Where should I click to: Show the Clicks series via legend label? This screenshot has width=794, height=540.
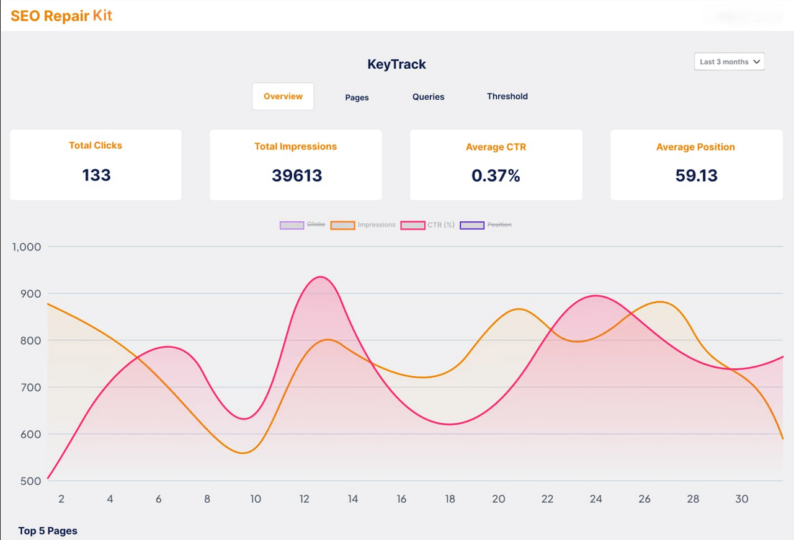pyautogui.click(x=316, y=225)
